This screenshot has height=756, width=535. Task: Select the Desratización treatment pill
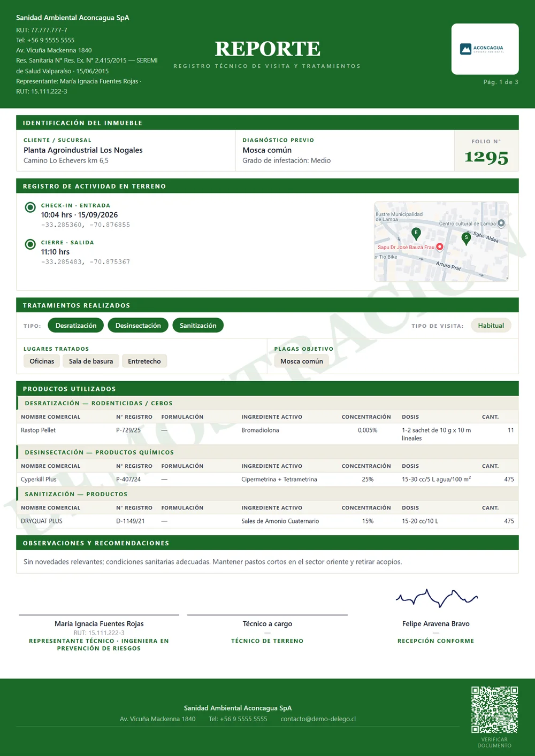coord(76,326)
